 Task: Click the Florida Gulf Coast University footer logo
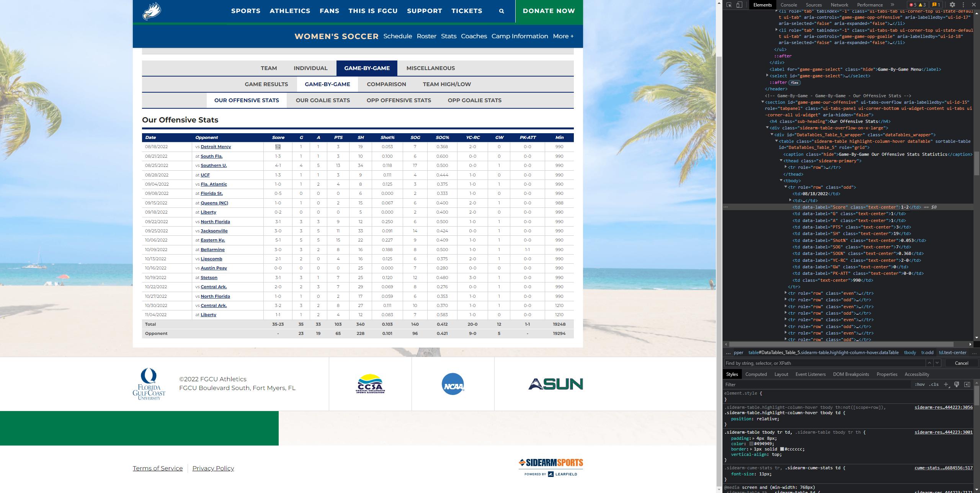pyautogui.click(x=149, y=384)
